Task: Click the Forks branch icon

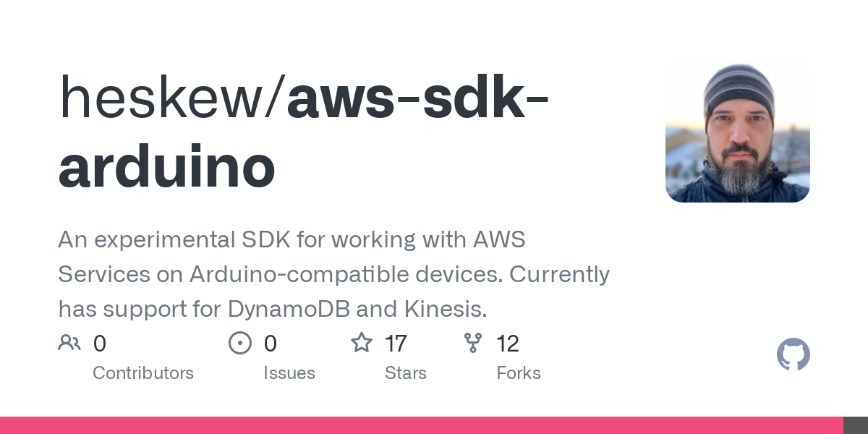Action: [473, 343]
